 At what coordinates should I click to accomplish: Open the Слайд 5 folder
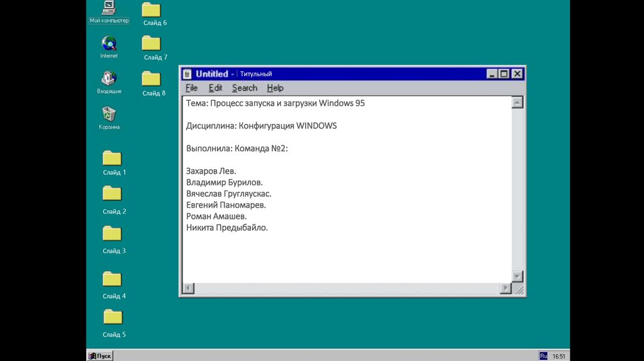click(112, 317)
